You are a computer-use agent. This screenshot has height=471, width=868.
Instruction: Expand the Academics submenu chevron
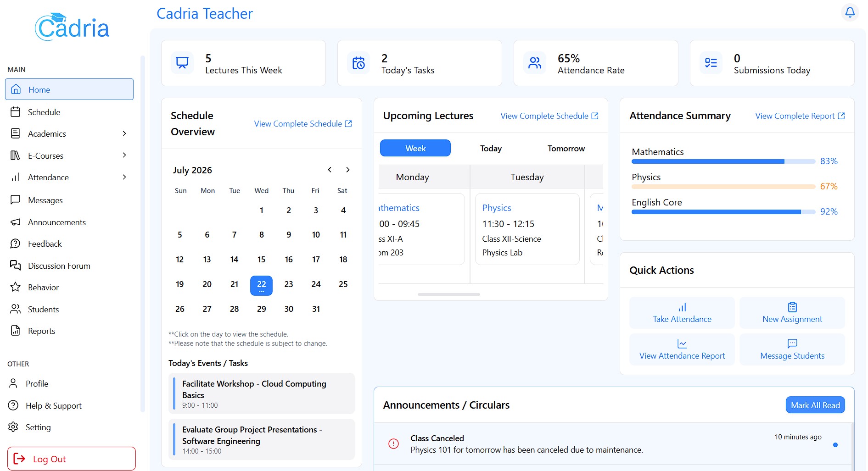[124, 133]
